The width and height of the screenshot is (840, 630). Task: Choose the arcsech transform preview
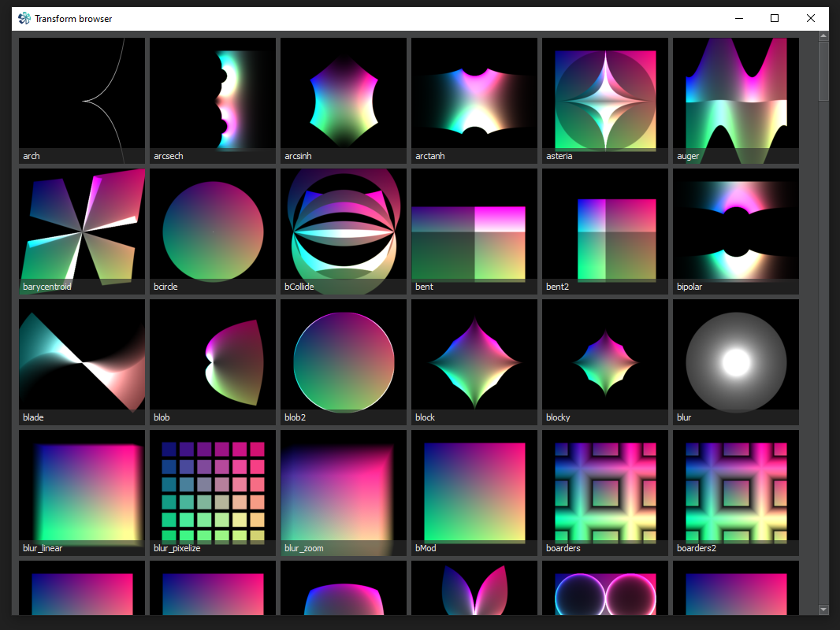pos(213,101)
